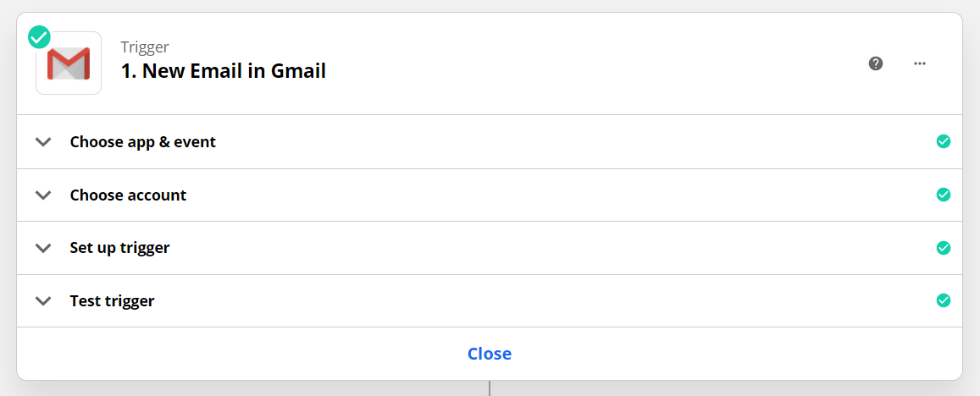Expand the Set up trigger chevron

43,249
